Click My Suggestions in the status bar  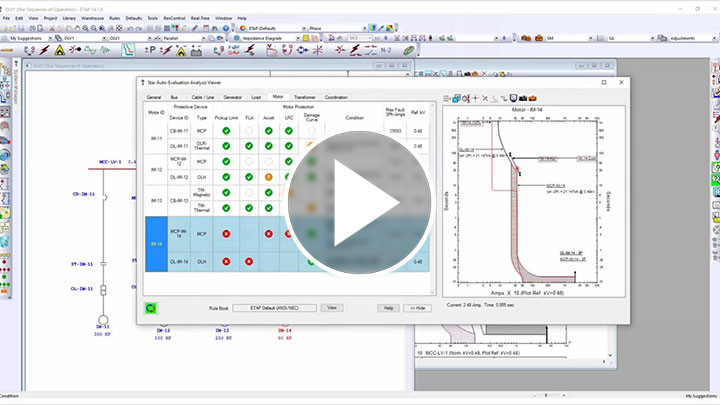[x=701, y=396]
